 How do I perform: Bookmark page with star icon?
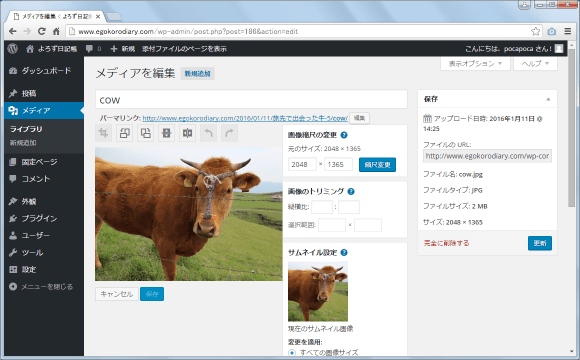pyautogui.click(x=535, y=31)
